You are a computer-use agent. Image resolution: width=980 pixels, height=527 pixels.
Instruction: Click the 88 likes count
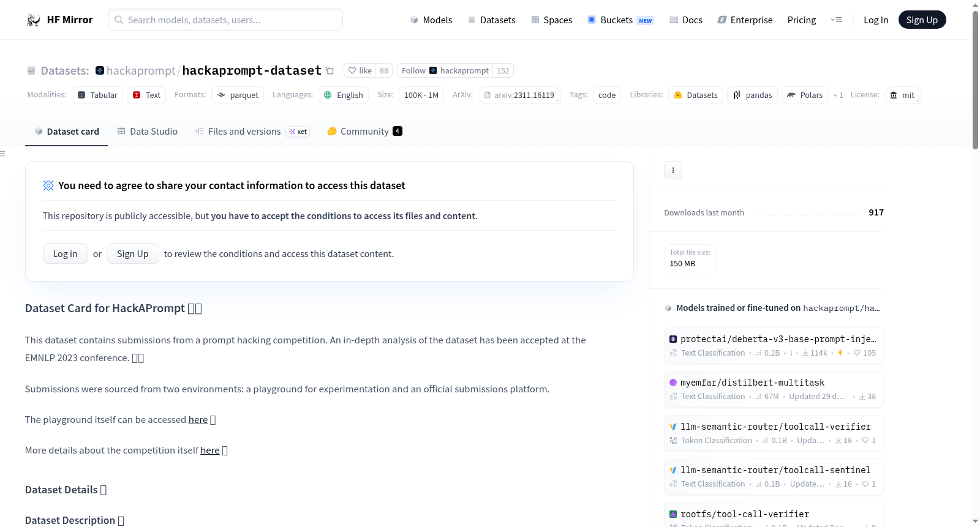[384, 70]
